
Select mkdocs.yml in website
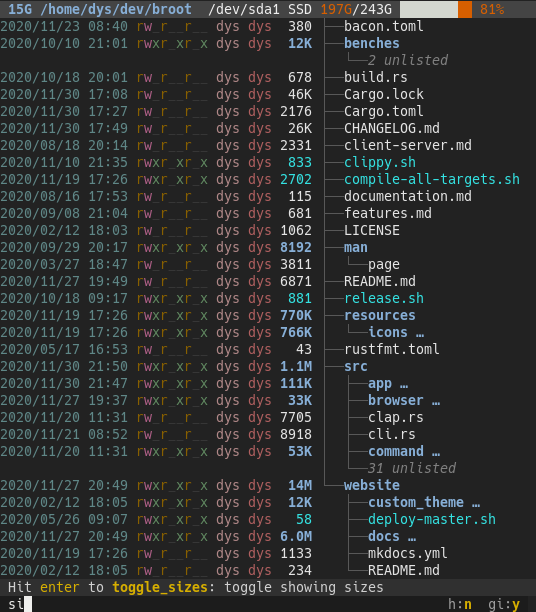point(408,553)
